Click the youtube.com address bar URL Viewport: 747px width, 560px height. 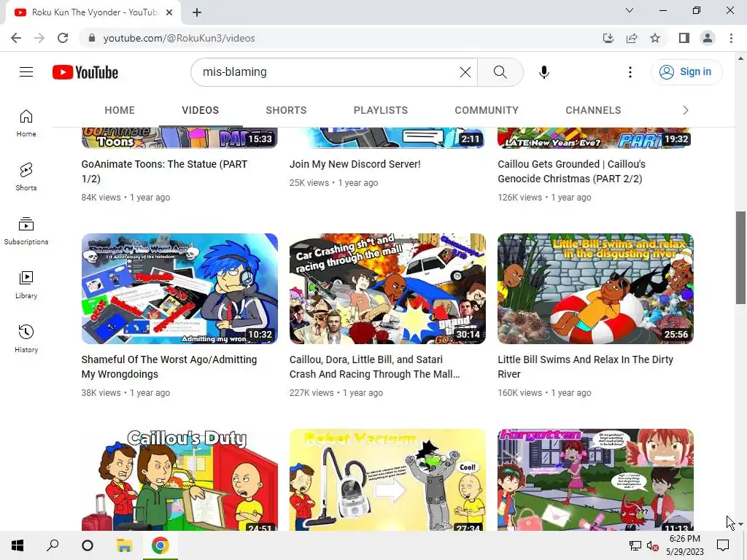tap(179, 38)
